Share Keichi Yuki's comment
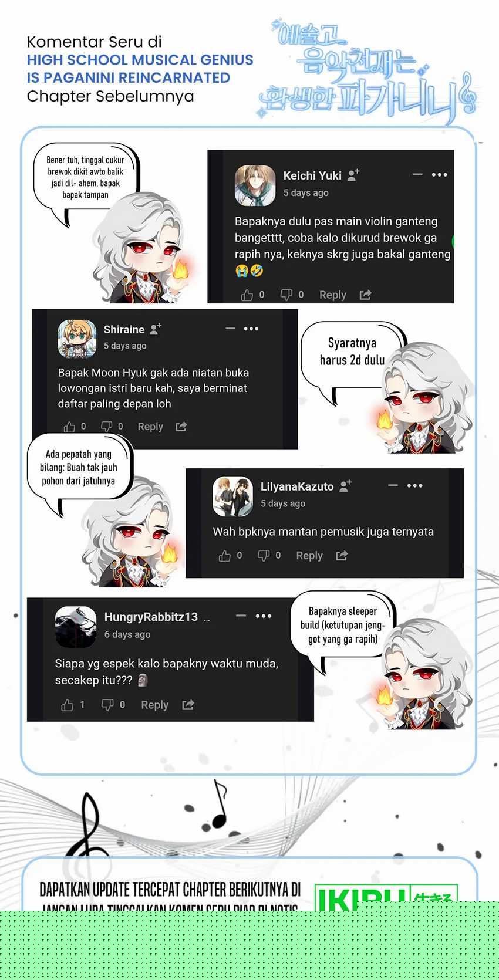Viewport: 499px width, 980px height. [x=365, y=295]
